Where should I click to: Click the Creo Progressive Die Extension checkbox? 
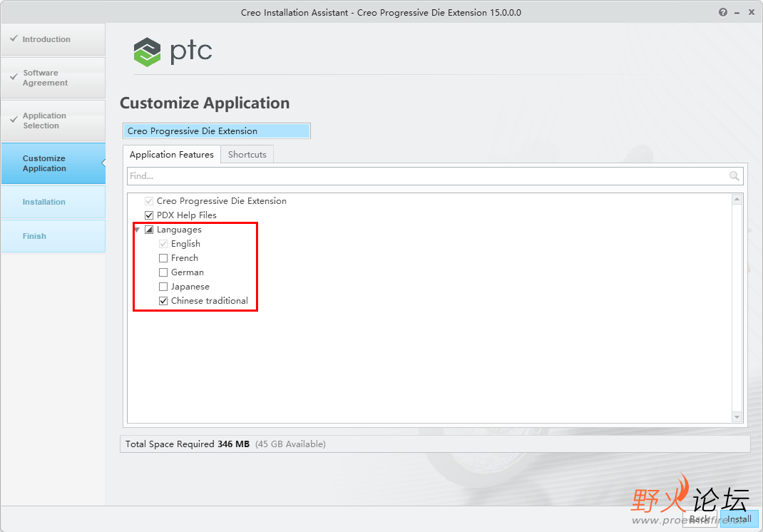(149, 201)
